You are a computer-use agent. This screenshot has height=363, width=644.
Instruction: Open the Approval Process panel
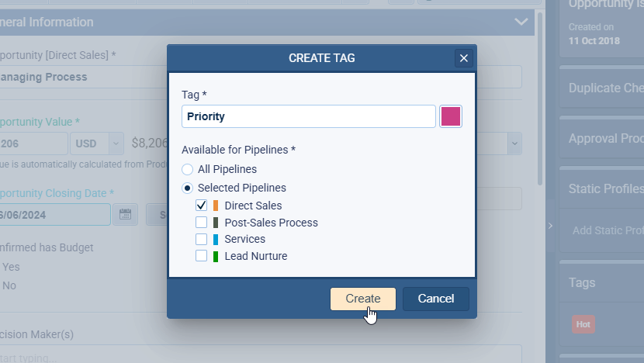[605, 139]
